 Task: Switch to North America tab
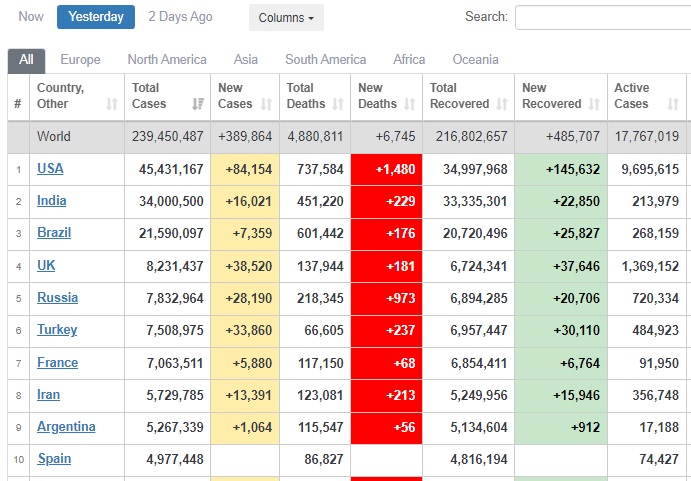click(167, 60)
